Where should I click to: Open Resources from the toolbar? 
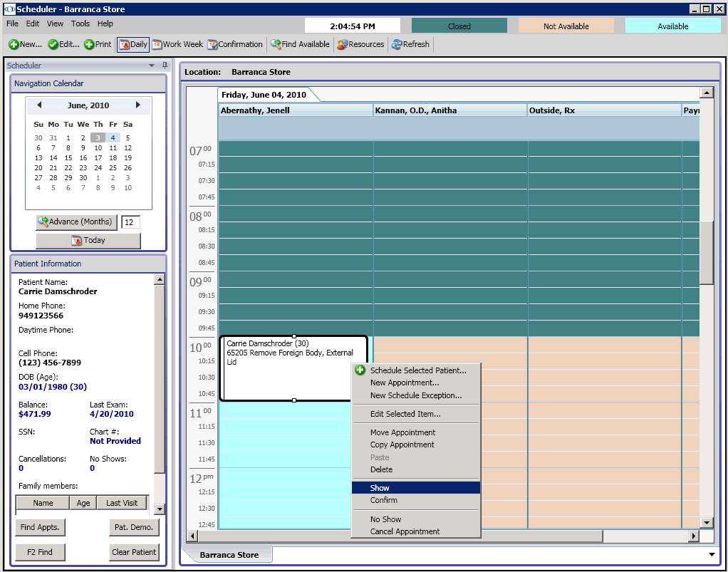[360, 44]
